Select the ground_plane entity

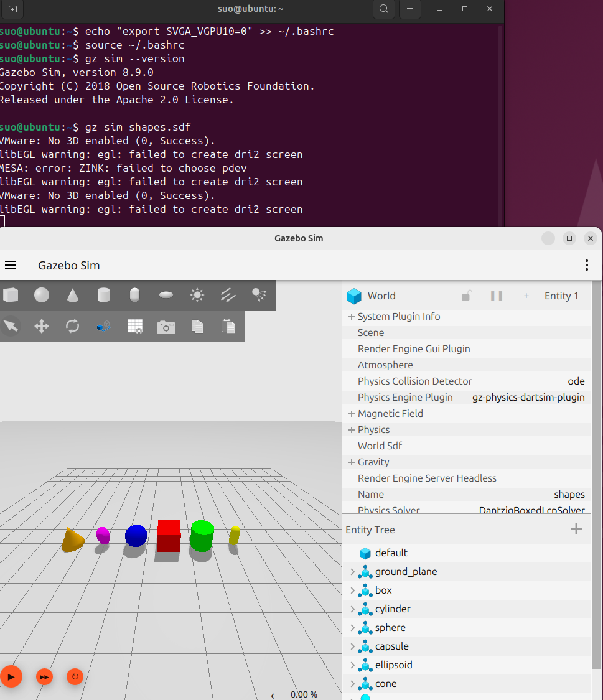406,571
